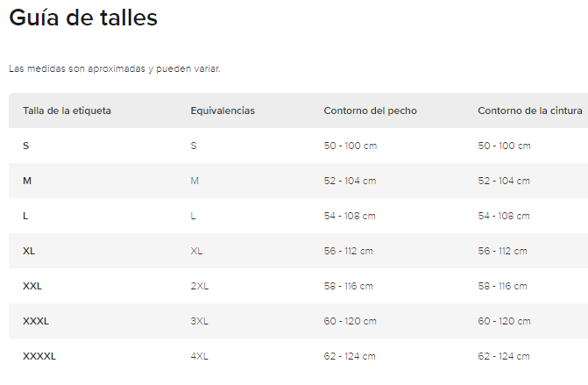Click waist measurement 56 - 112 cm
Screen dimensions: 588x385
[x=502, y=251]
